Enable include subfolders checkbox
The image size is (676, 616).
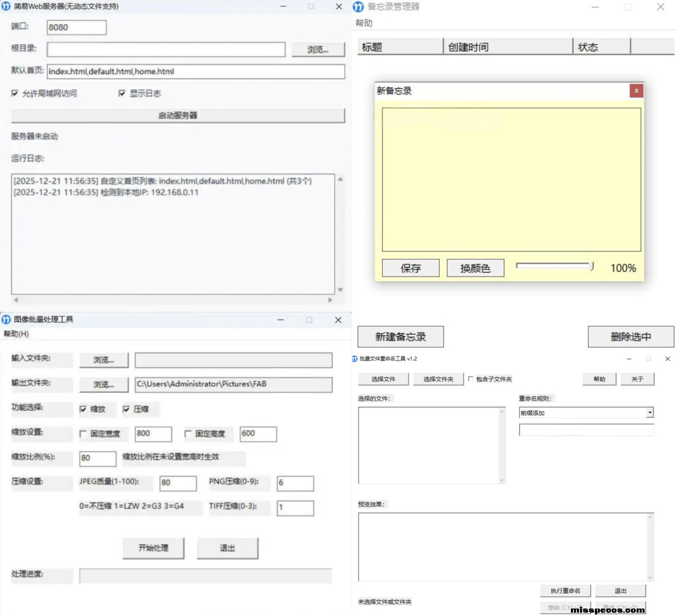point(471,379)
